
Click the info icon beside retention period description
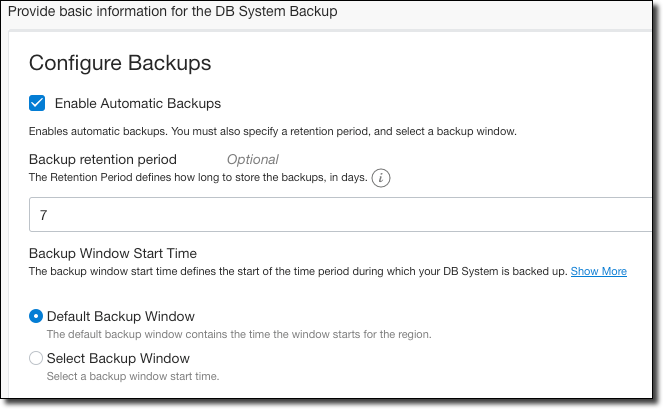pyautogui.click(x=381, y=178)
